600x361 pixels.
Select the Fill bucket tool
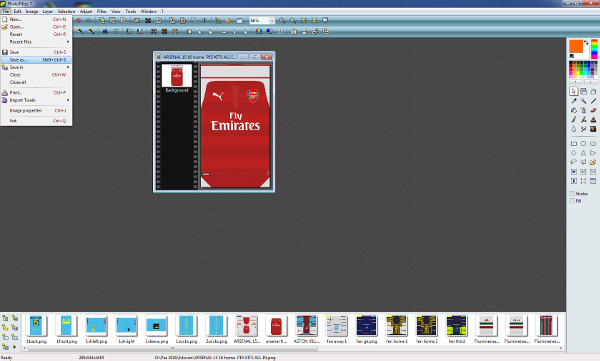click(x=573, y=110)
